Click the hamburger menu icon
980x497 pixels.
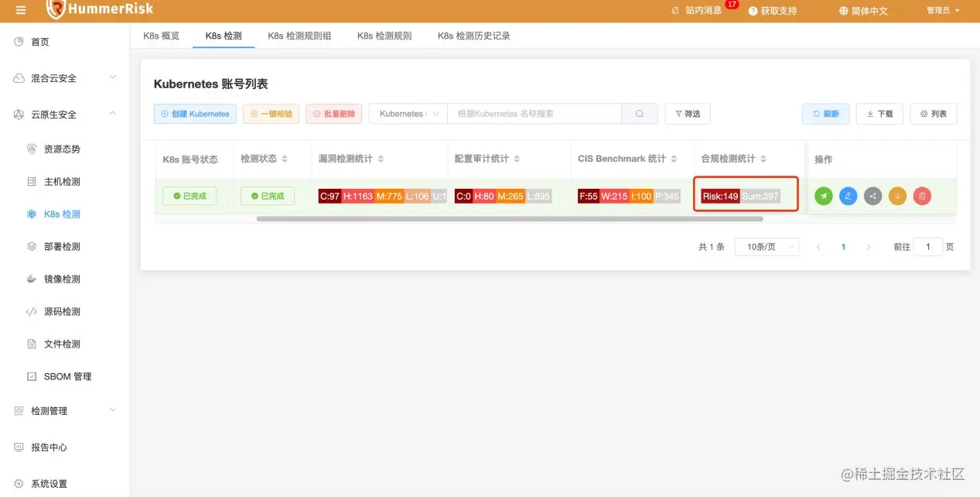(21, 10)
